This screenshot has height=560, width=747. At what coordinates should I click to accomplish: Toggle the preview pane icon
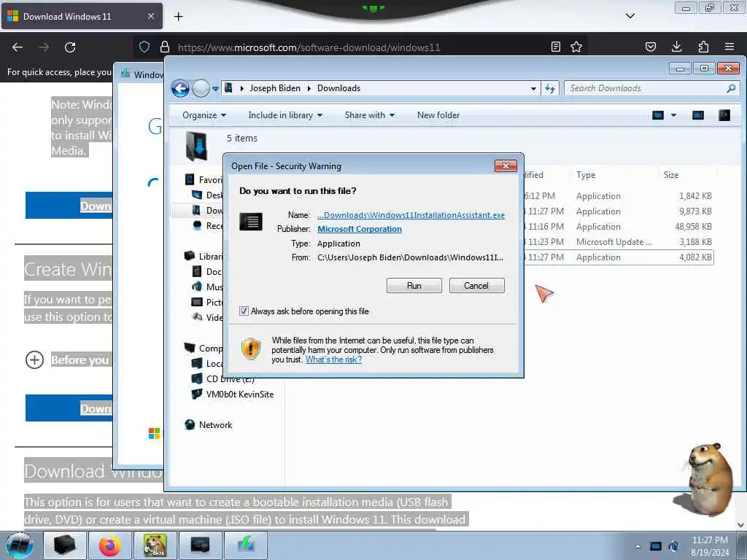point(698,115)
